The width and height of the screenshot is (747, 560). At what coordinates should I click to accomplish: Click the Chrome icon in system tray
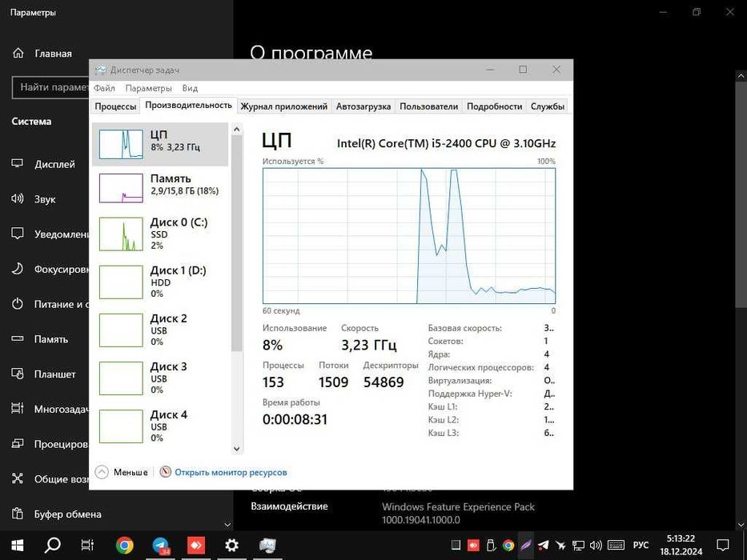tap(508, 545)
